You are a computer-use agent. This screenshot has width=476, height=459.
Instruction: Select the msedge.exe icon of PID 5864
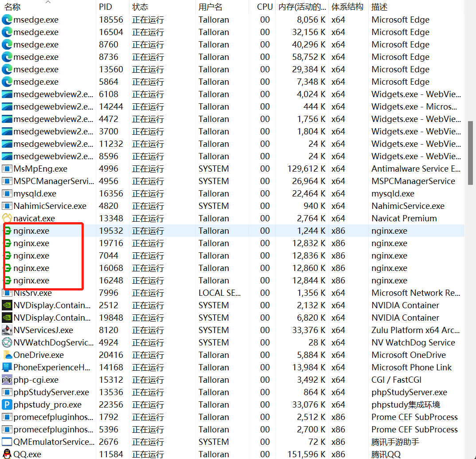[x=7, y=82]
